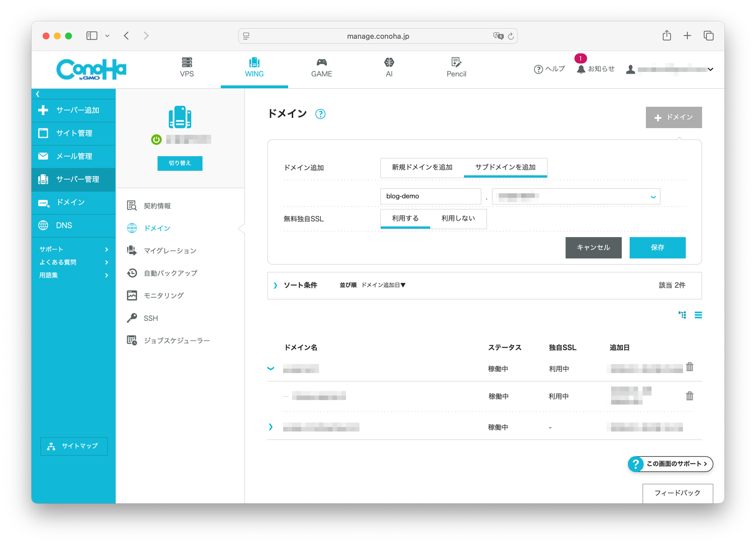
Task: Expand the third domain row chevron
Action: 271,427
